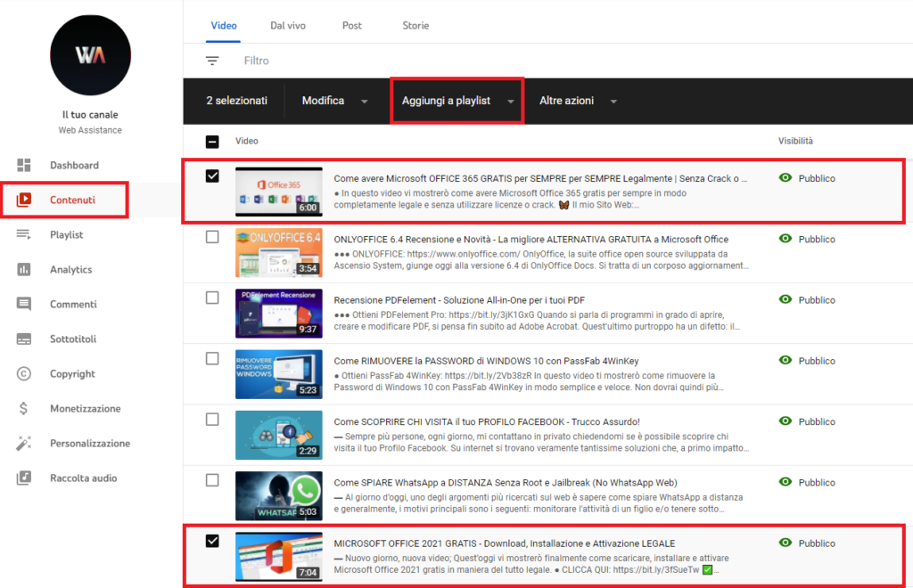Open the Modifica dropdown
913x588 pixels.
pos(335,101)
